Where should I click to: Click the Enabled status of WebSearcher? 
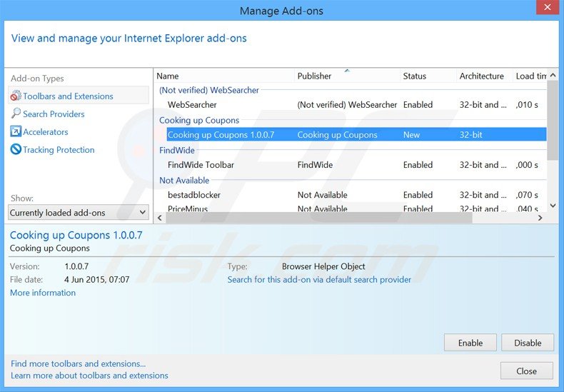tap(418, 105)
